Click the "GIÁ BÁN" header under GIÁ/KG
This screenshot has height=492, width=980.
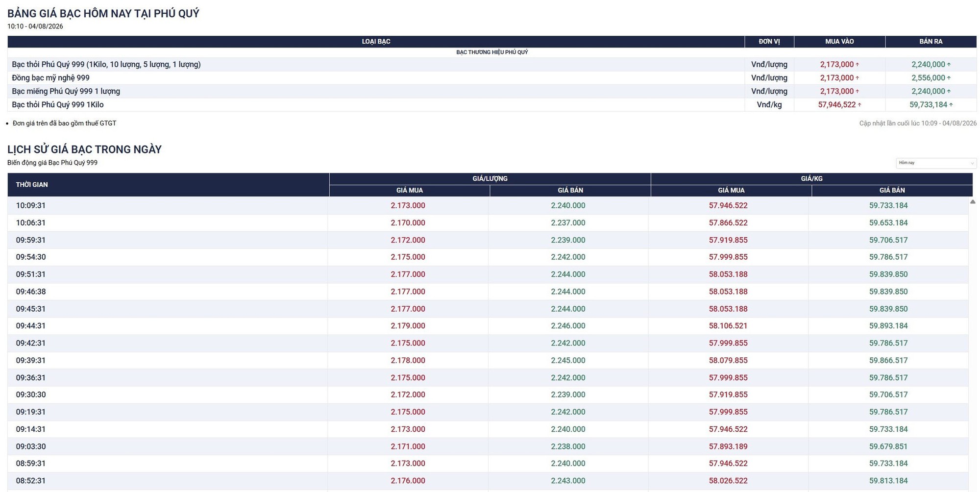[x=892, y=191]
